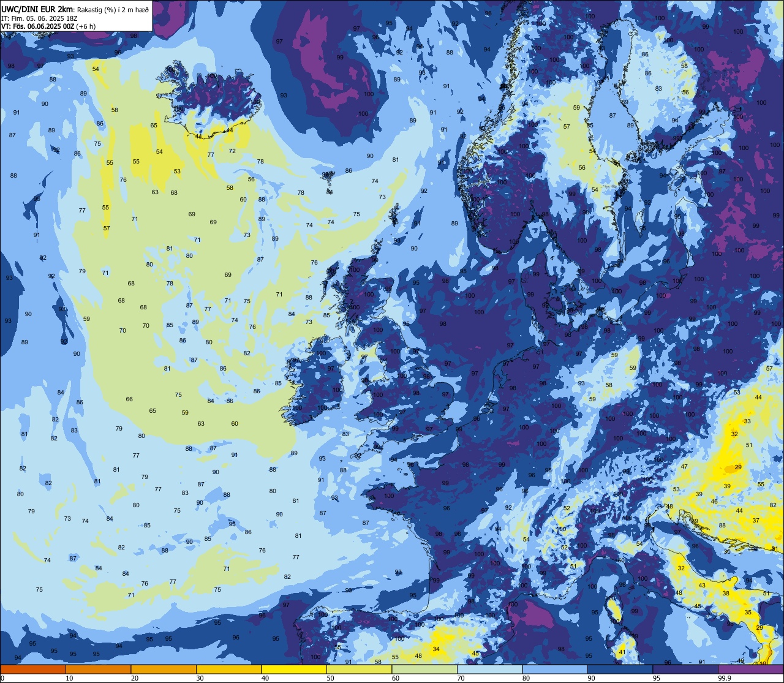
Task: Click the valid time "VT: Fös. 06.06.2025 00Z"
Action: [37, 26]
